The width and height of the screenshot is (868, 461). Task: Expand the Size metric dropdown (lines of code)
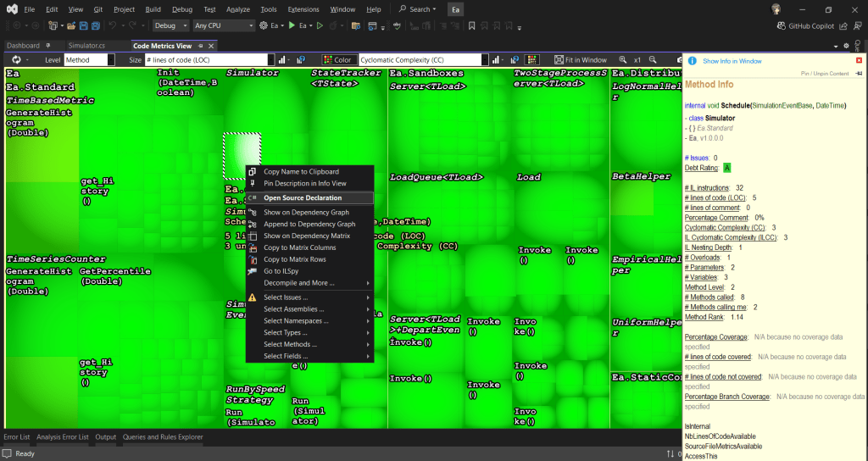pos(209,60)
